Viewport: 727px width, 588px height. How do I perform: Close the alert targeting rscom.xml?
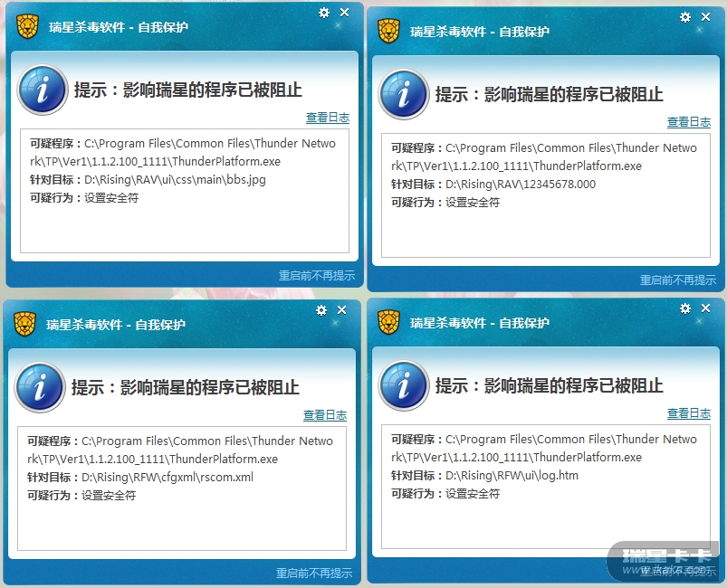341,310
